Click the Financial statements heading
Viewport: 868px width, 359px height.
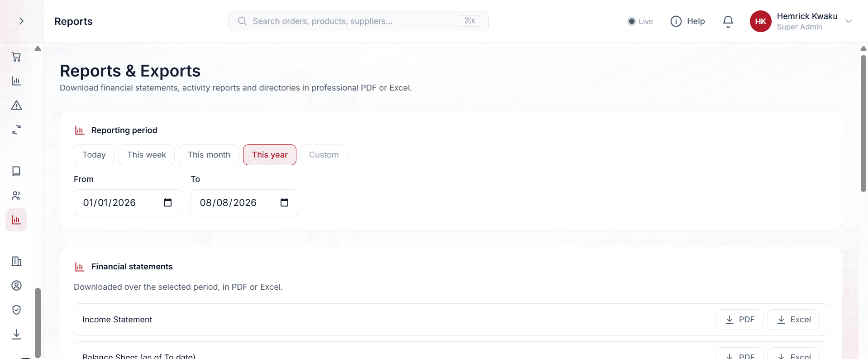132,267
